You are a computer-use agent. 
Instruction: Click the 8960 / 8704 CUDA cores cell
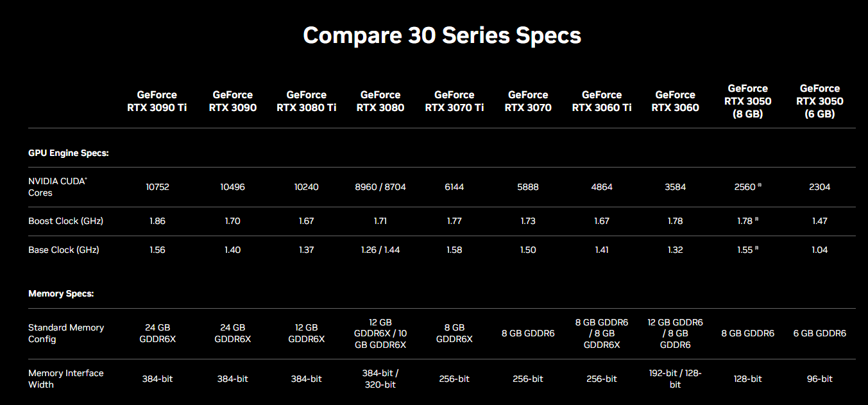pyautogui.click(x=380, y=187)
